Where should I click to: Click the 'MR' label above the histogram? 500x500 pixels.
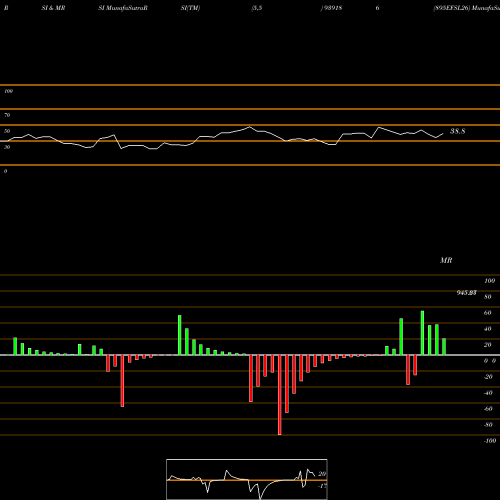[x=446, y=260]
